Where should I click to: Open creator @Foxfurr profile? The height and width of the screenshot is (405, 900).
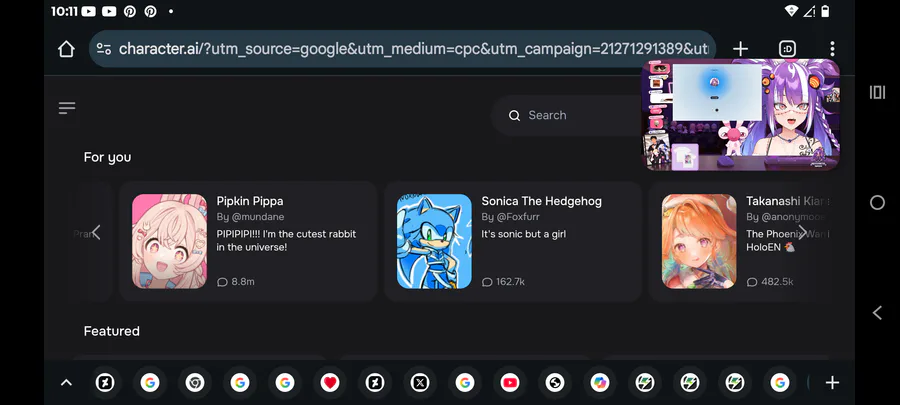(x=510, y=217)
